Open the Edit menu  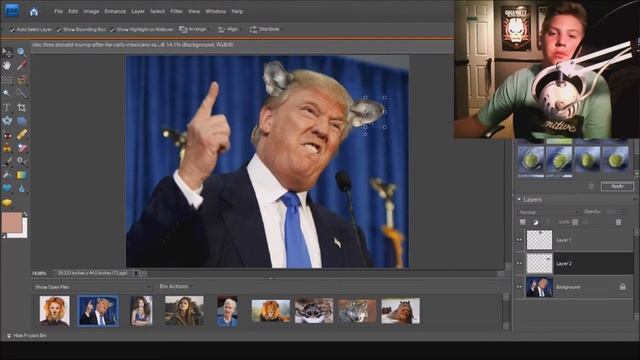coord(73,11)
